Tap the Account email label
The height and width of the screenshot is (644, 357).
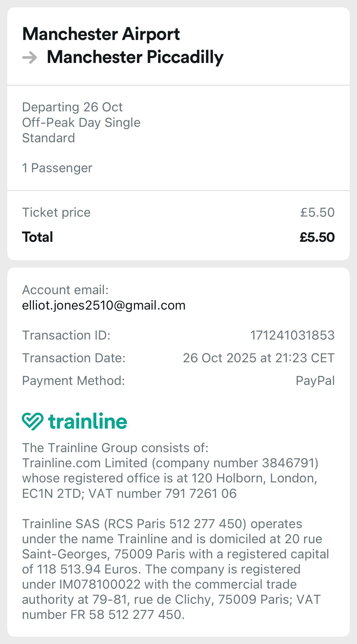coord(65,290)
